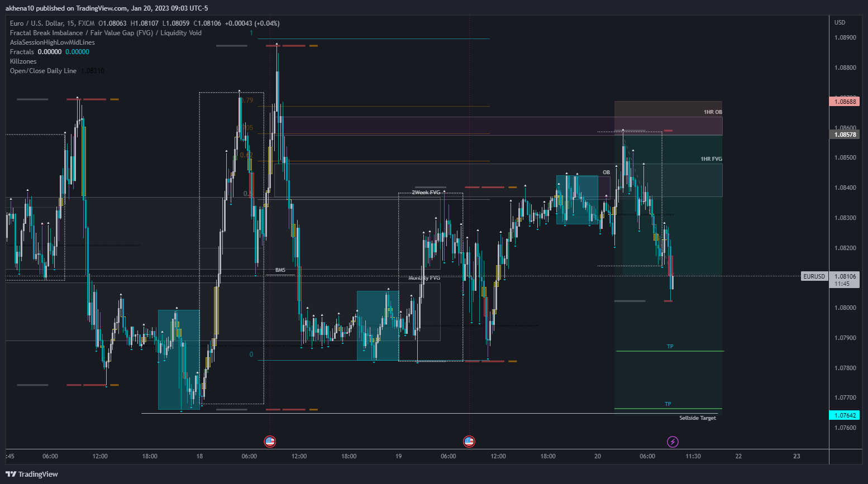Select the 1.07600 price axis value

click(845, 428)
